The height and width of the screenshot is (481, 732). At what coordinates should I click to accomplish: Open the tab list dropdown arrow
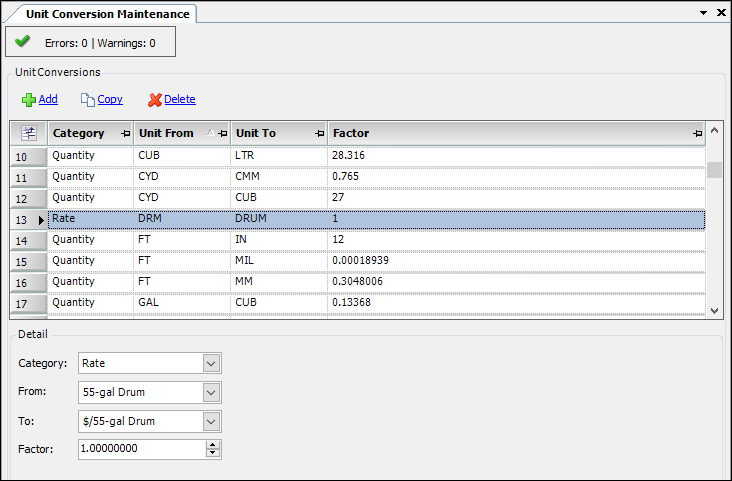tap(703, 13)
